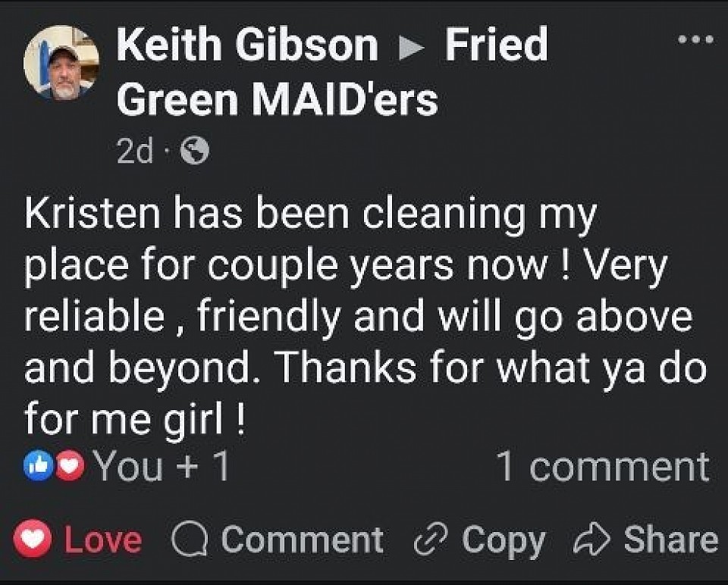Click the 2d post timestamp

coord(134,153)
